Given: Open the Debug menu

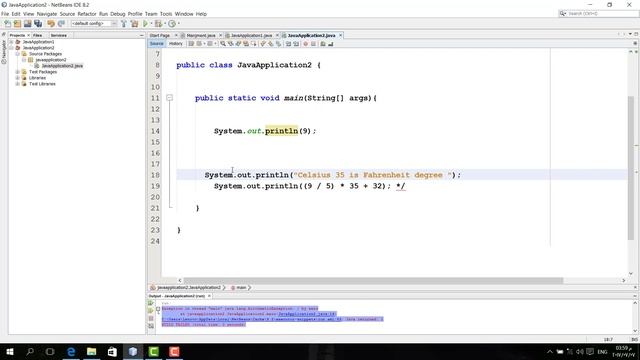Looking at the screenshot, I should (118, 14).
